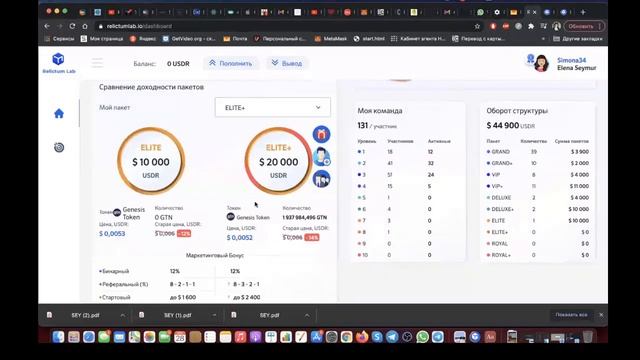This screenshot has height=360, width=640.
Task: Open the MetaMask bookmark
Action: pos(330,39)
